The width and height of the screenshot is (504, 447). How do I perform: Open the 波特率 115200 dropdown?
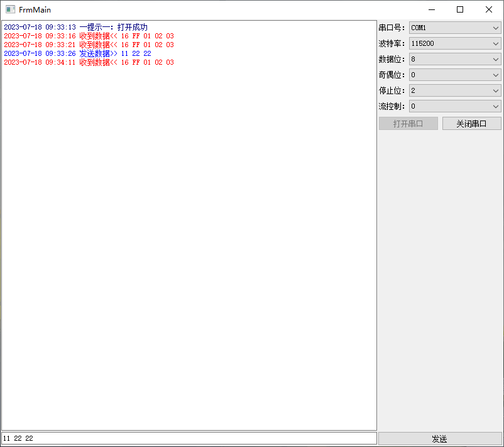tap(455, 43)
